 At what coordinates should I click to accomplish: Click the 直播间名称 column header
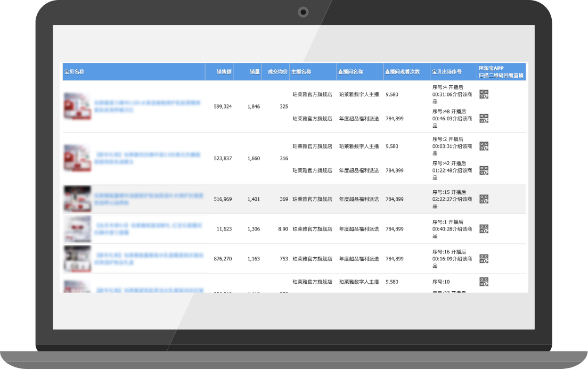click(350, 72)
